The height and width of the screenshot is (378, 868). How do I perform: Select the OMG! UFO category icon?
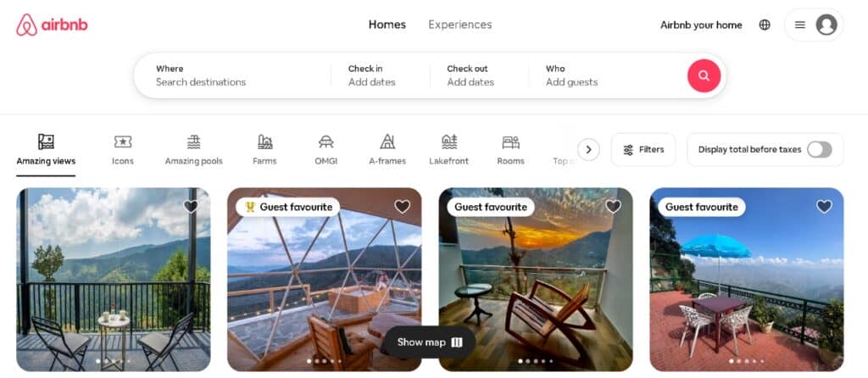point(326,142)
